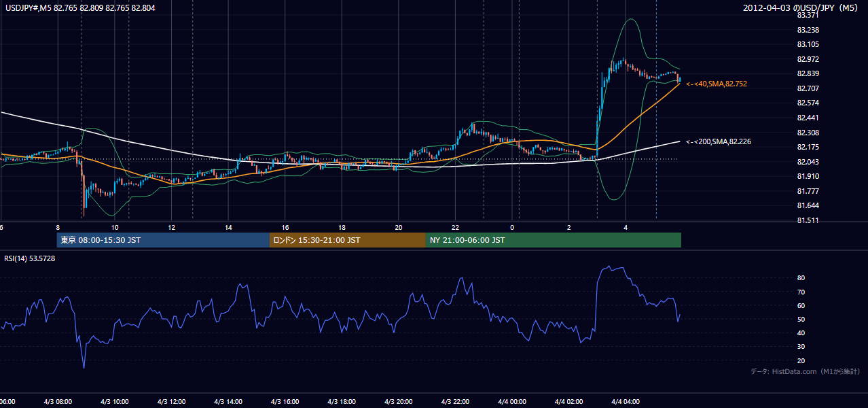This screenshot has width=868, height=408.
Task: Click hour label 22 under price chart
Action: pos(456,227)
